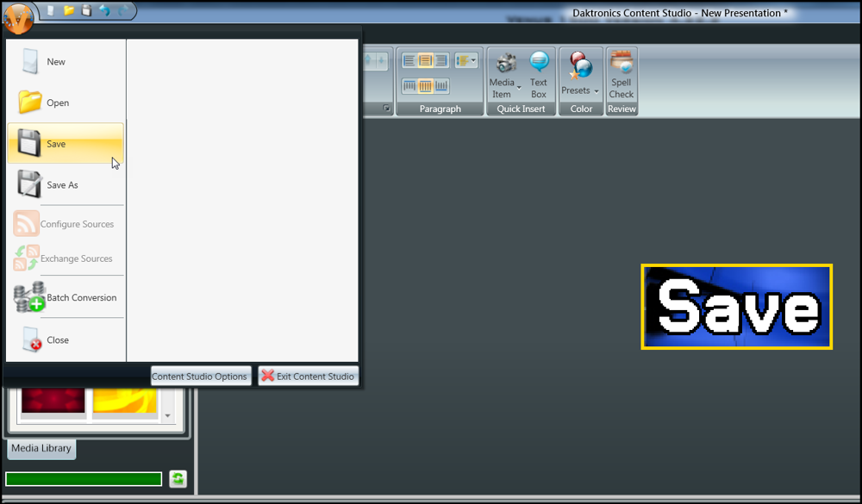Click the Content Studio Options button
This screenshot has height=504, width=862.
(x=200, y=376)
